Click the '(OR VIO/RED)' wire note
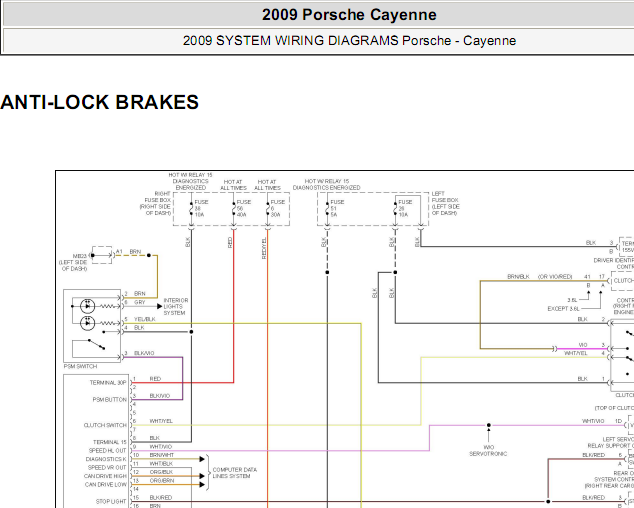Screen dimensions: 634x508 (x=555, y=277)
